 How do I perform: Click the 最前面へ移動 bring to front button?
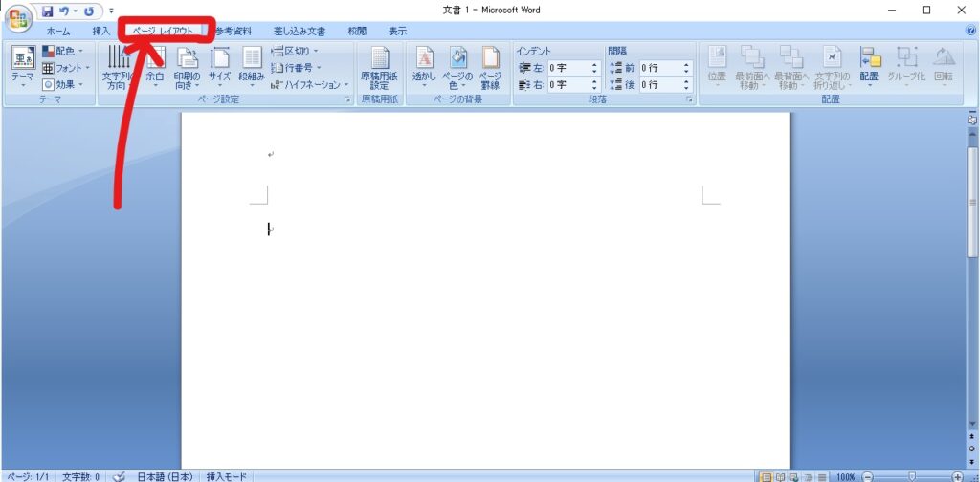(x=752, y=68)
